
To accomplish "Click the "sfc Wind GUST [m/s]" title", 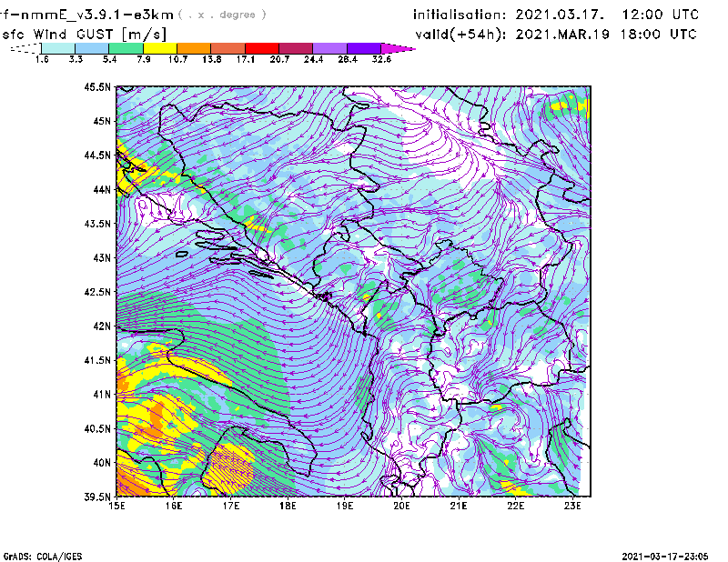I will (x=84, y=35).
